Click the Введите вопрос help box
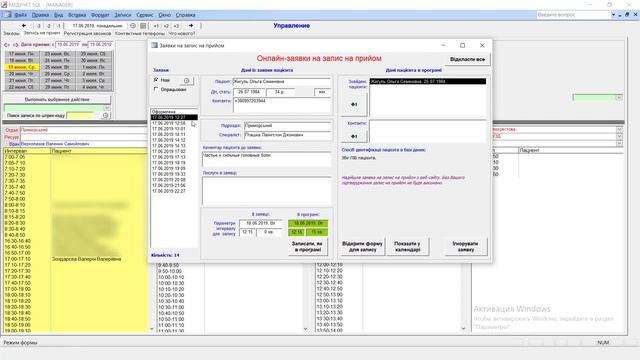Image resolution: width=640 pixels, height=360 pixels. [x=573, y=15]
